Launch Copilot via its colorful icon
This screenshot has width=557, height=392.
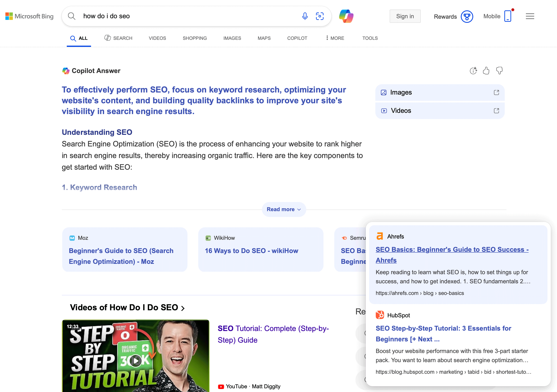346,16
